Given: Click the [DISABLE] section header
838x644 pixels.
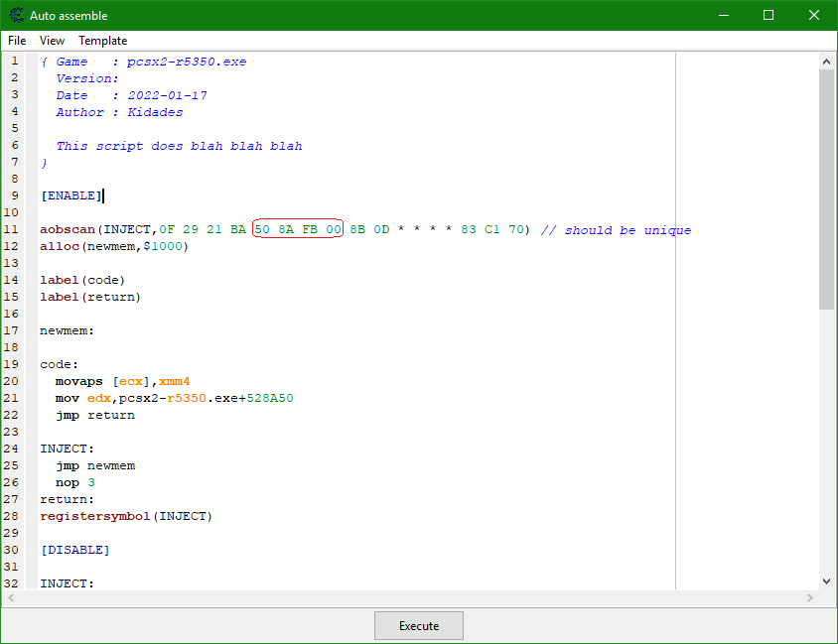Looking at the screenshot, I should pyautogui.click(x=74, y=550).
